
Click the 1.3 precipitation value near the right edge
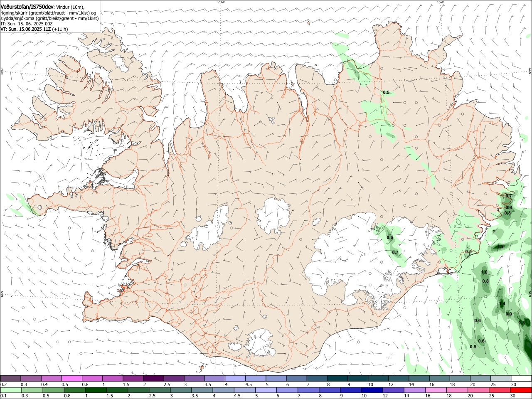pos(522,323)
